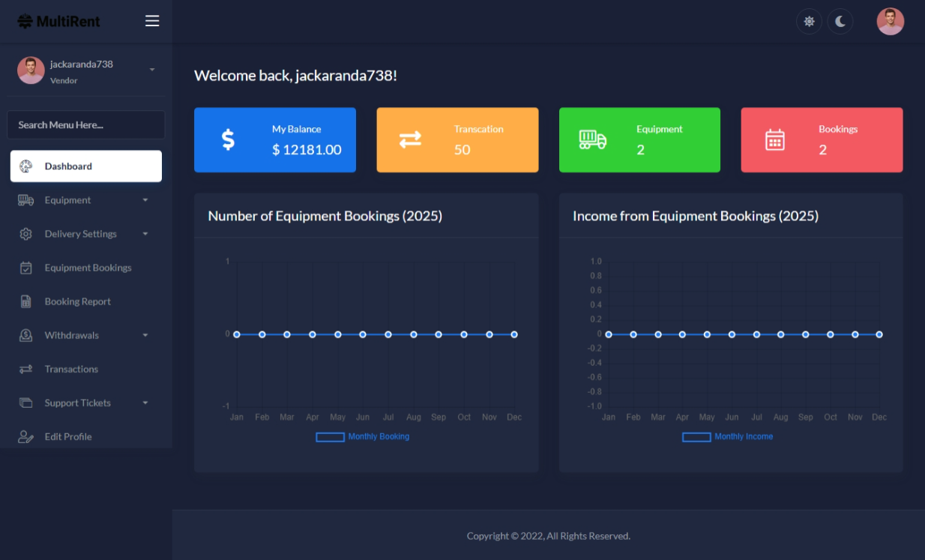This screenshot has width=925, height=560.
Task: Toggle the Monthly Booking legend
Action: (363, 436)
